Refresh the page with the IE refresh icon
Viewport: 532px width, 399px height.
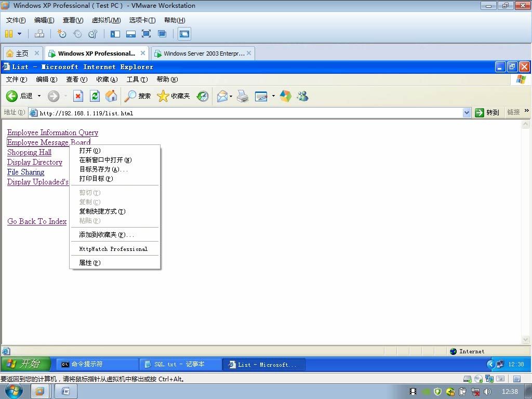(95, 96)
